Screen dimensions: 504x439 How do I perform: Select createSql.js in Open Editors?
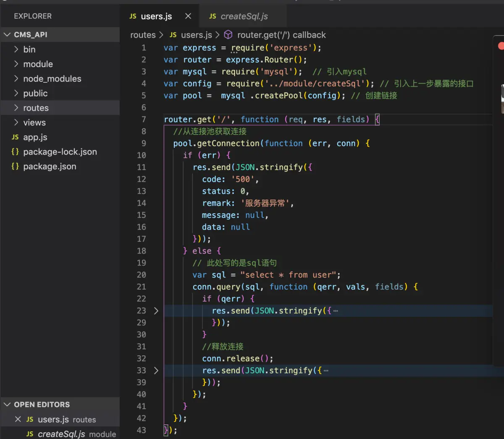pos(61,434)
